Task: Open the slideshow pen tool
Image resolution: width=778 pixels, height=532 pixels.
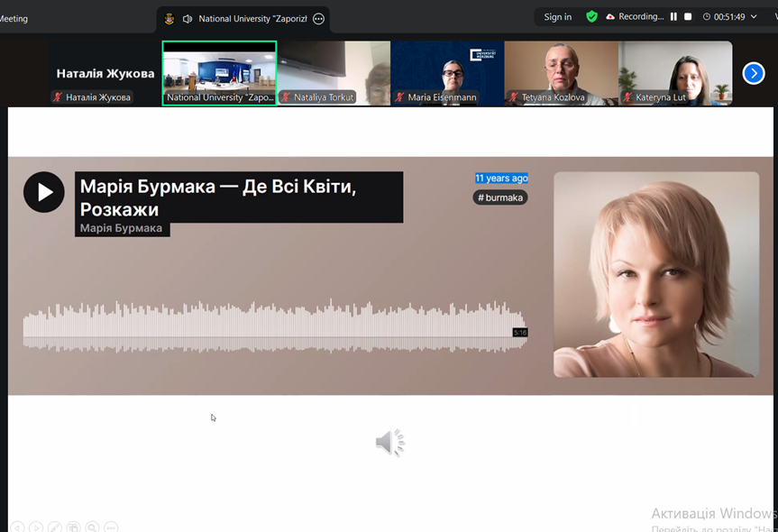Action: pyautogui.click(x=55, y=527)
